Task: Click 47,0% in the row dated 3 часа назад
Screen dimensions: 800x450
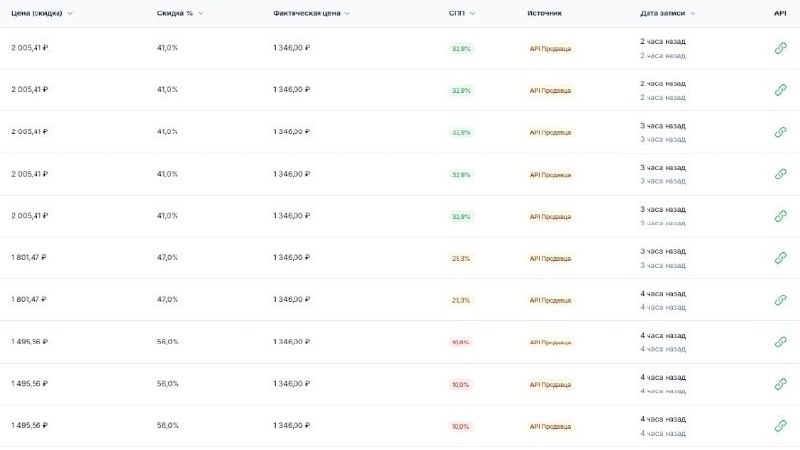Action: (x=167, y=257)
